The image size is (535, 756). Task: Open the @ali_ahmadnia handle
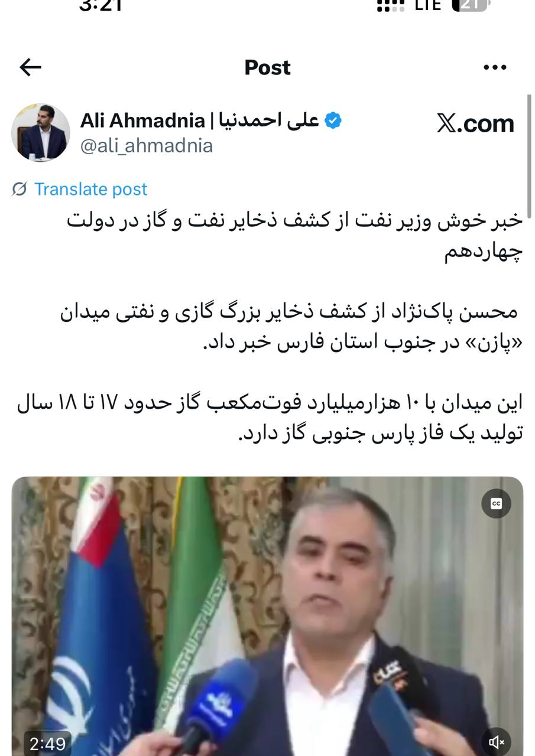[147, 145]
